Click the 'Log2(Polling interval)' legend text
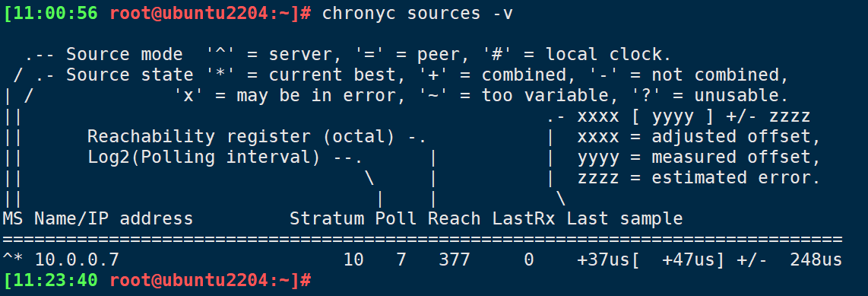 (204, 157)
